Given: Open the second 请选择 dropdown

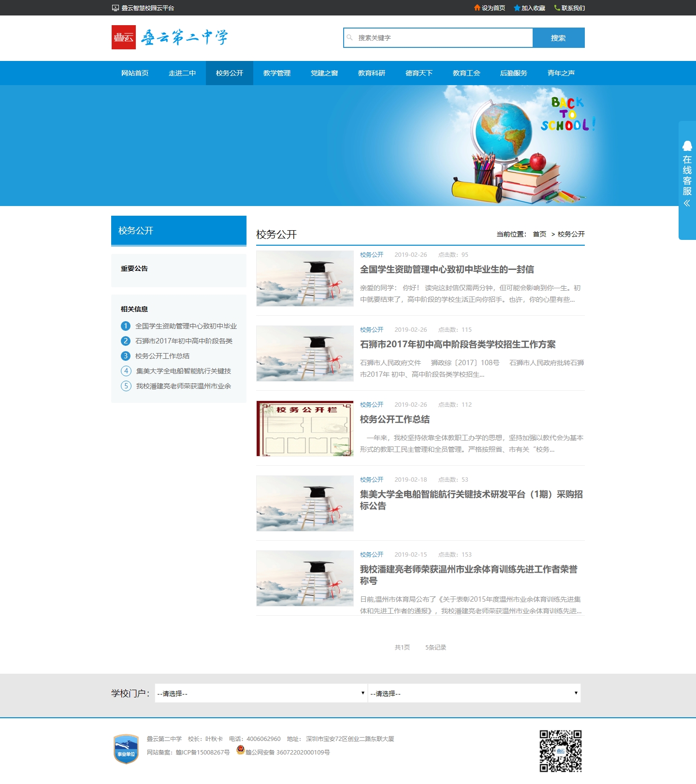Looking at the screenshot, I should [x=474, y=693].
